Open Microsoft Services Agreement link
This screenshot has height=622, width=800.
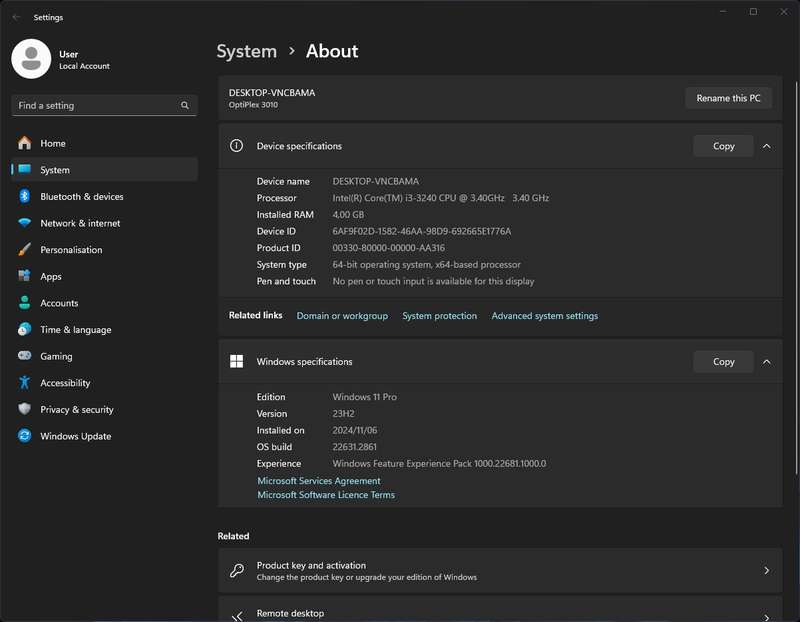coord(319,481)
